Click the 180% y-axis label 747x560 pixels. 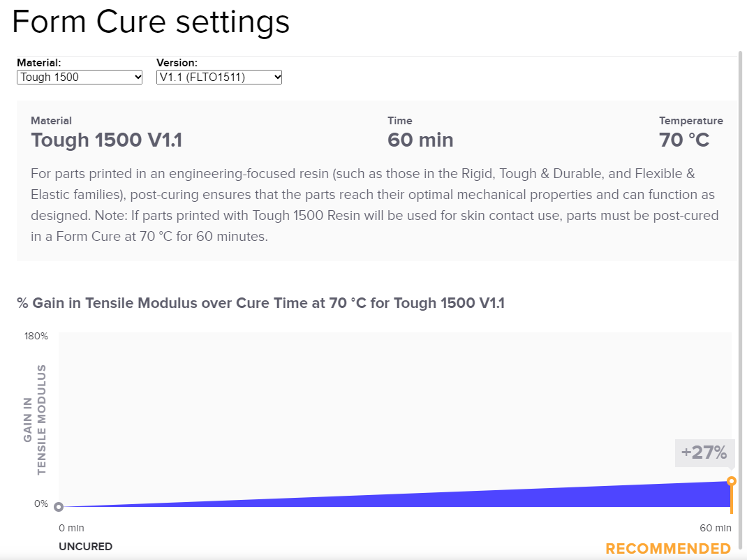coord(36,336)
